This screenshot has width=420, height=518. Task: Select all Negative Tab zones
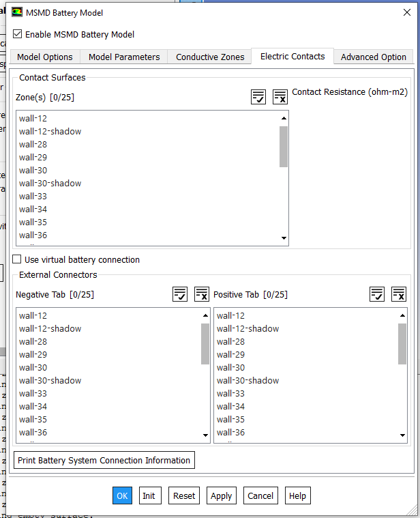click(x=179, y=294)
